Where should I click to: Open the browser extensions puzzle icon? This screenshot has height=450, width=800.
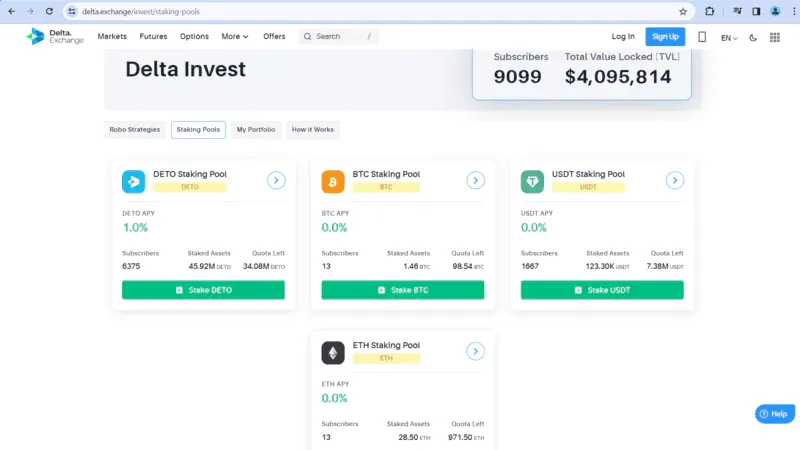[x=710, y=11]
